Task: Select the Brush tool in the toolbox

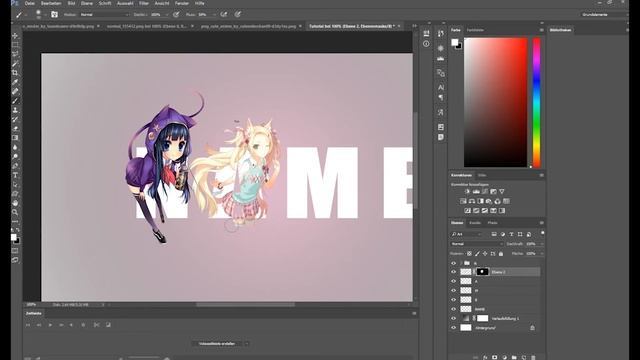Action: click(x=15, y=101)
